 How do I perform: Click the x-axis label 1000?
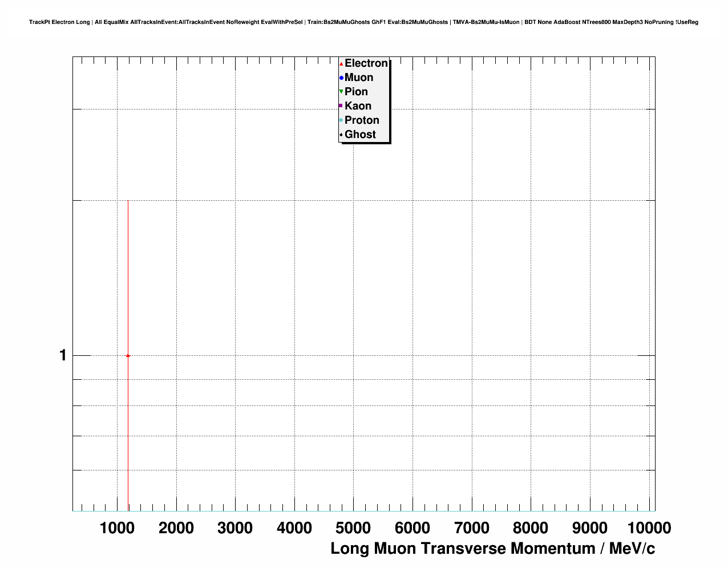coord(117,528)
